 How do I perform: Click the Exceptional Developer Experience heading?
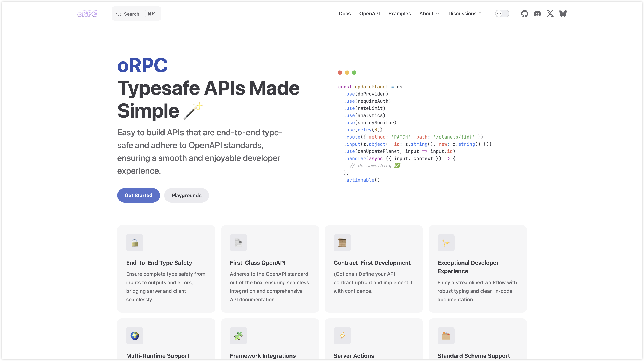pos(468,267)
